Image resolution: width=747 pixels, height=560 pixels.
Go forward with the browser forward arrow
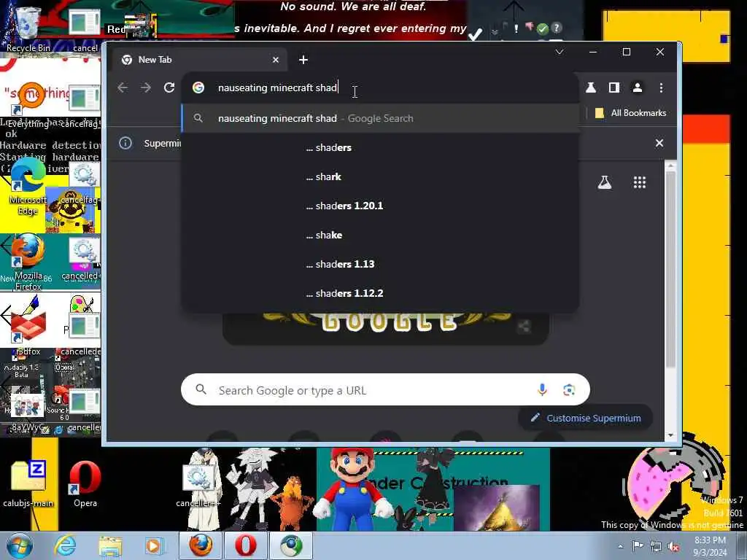pos(146,87)
